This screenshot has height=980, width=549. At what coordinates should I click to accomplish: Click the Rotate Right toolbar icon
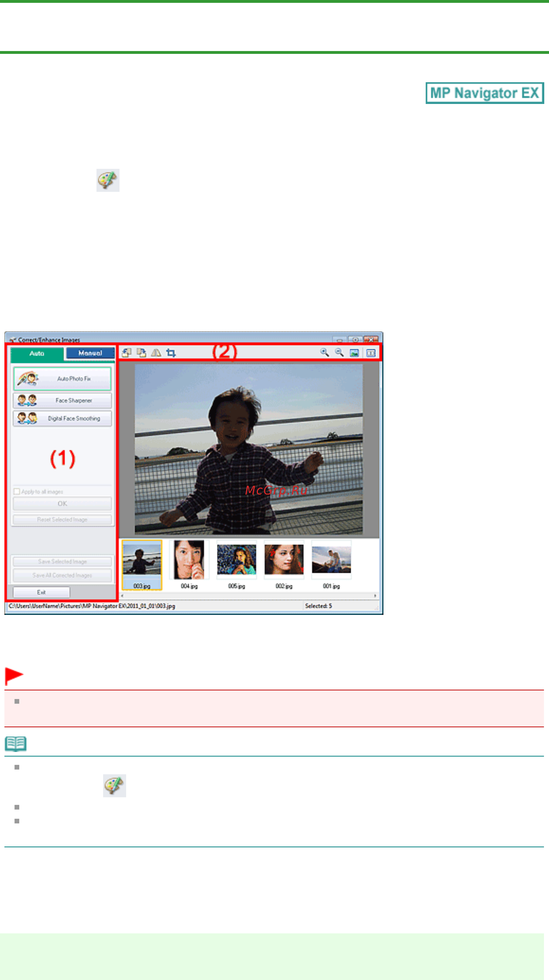tap(141, 353)
